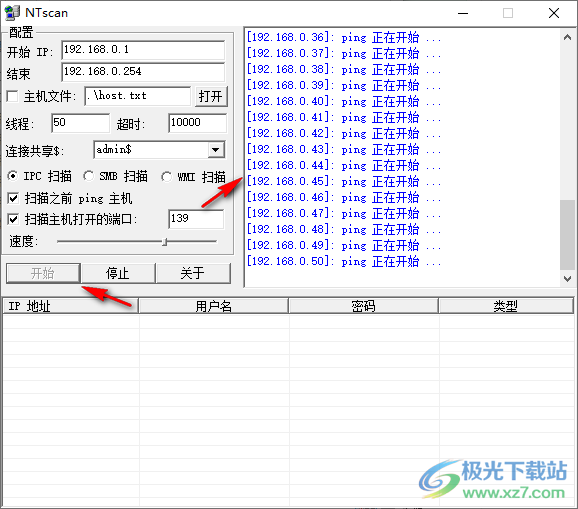Click the 超时 field showing 10000

(197, 123)
